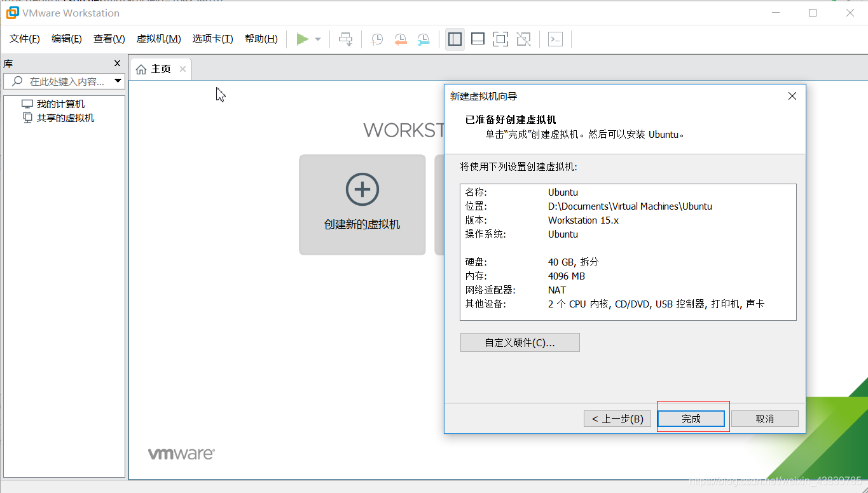Viewport: 868px width, 493px height.
Task: Switch to the 主页 tab
Action: (x=161, y=69)
